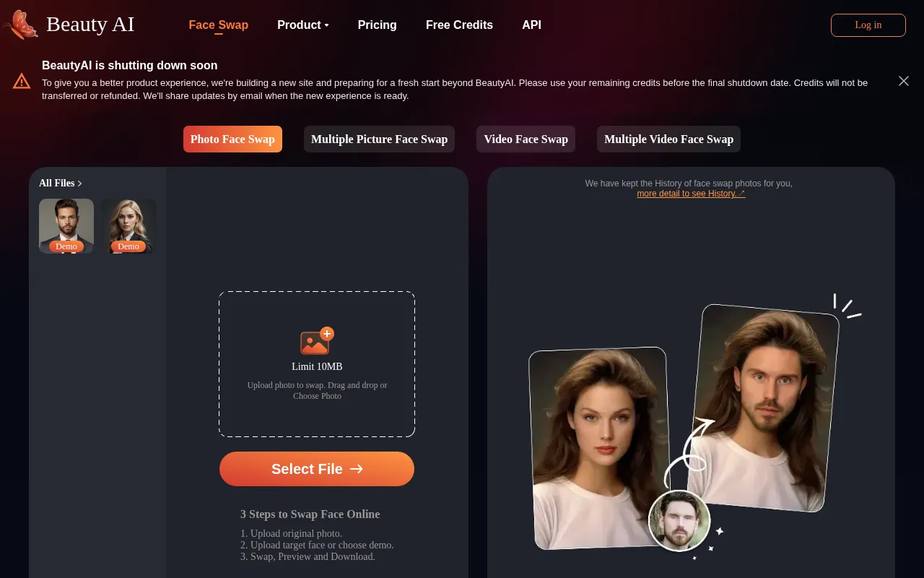924x578 pixels.
Task: Choose the female demo photo thumbnail
Action: pyautogui.click(x=128, y=226)
